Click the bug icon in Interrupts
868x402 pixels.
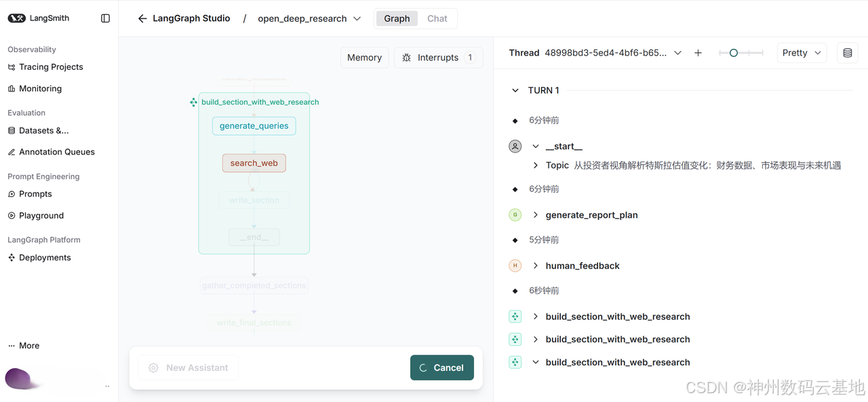(x=407, y=58)
